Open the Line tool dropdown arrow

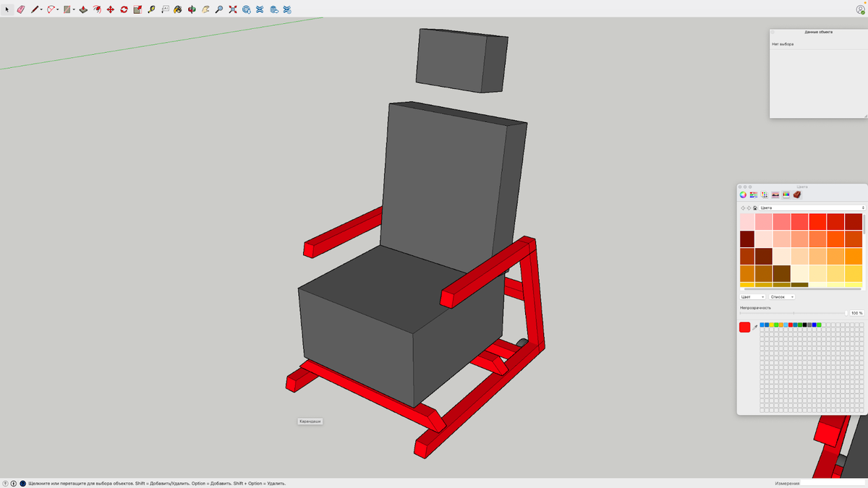[41, 9]
